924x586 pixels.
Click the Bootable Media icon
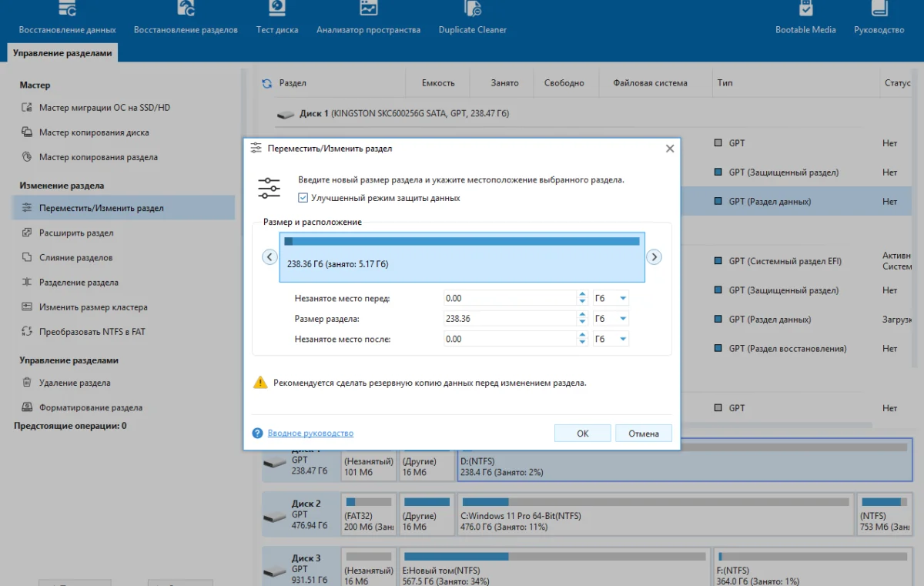click(x=805, y=18)
